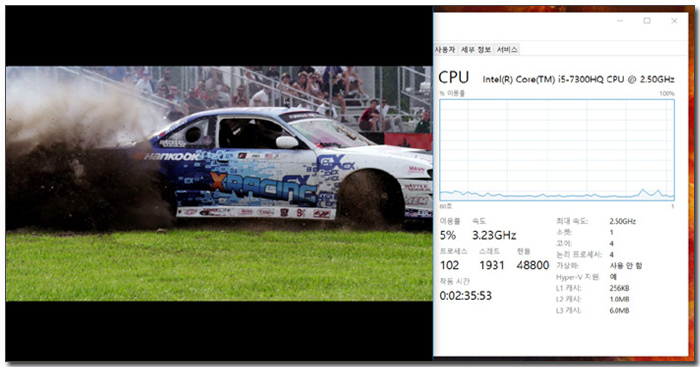The width and height of the screenshot is (700, 367).
Task: Open the 사용자 tab
Action: point(445,50)
